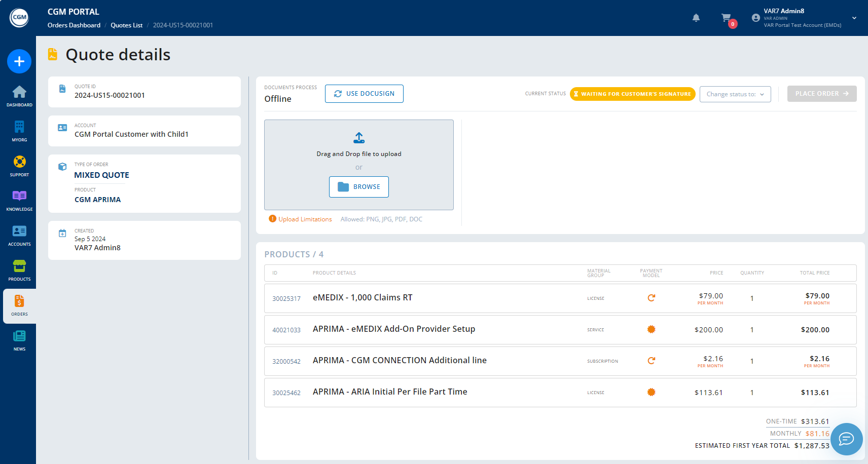Open the News sidebar item
This screenshot has height=464, width=868.
pos(19,340)
